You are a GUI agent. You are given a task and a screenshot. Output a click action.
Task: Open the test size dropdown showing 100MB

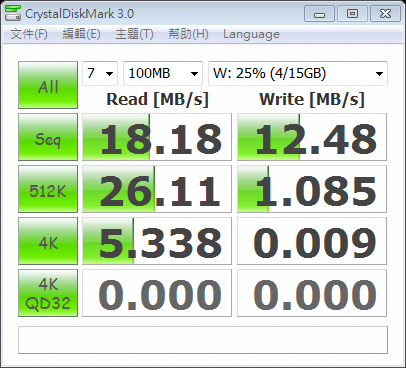[x=163, y=73]
